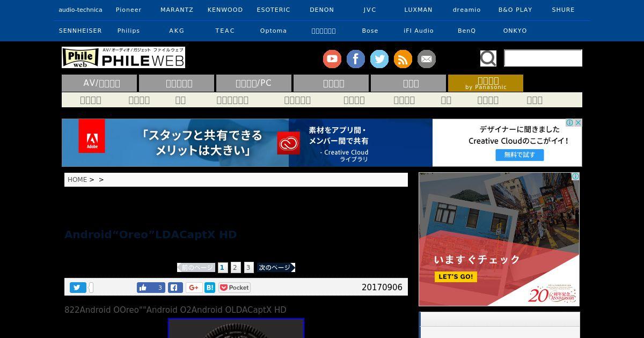644x338 pixels.
Task: Bookmark the article with the Hatena B! button
Action: 210,288
